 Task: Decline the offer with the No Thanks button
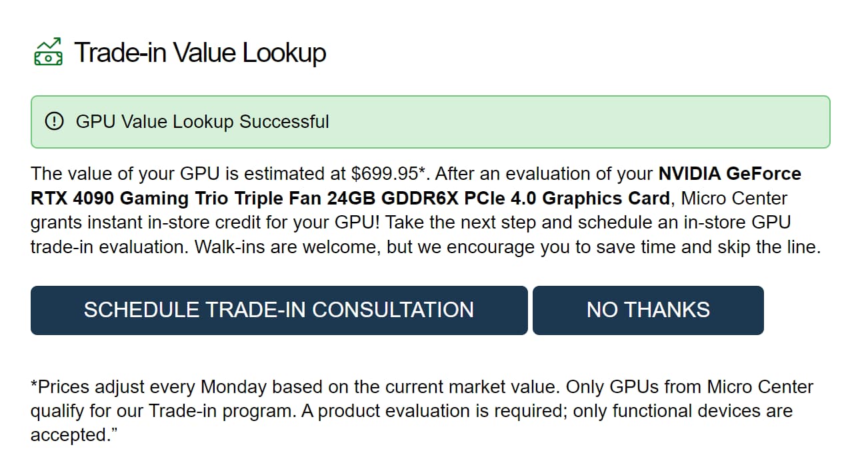(x=648, y=310)
